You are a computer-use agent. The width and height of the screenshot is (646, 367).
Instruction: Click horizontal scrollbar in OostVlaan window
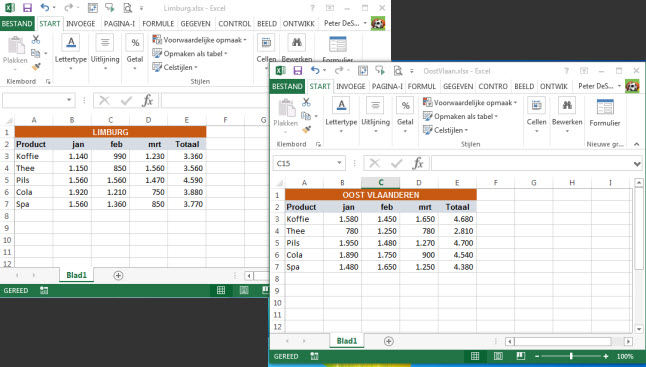pyautogui.click(x=562, y=341)
